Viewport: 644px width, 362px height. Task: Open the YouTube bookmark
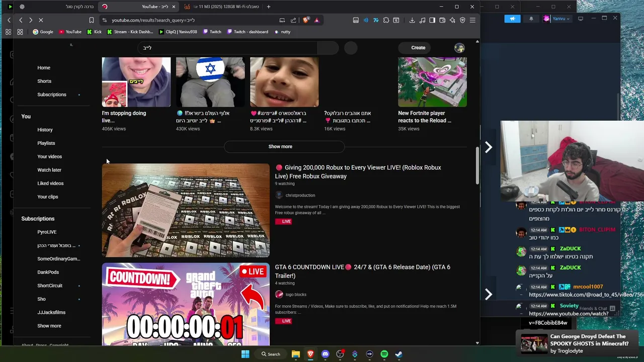[70, 32]
